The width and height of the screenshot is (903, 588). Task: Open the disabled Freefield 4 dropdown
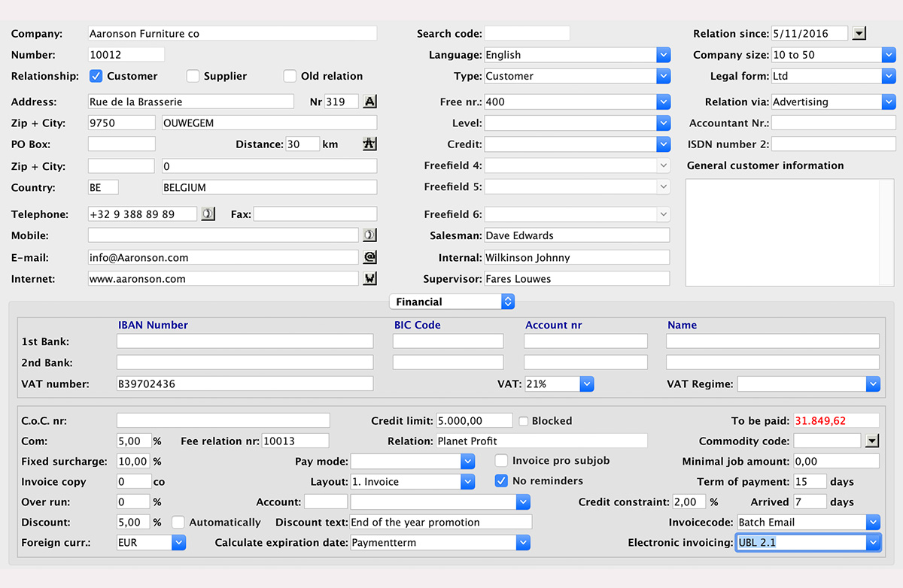click(x=663, y=165)
